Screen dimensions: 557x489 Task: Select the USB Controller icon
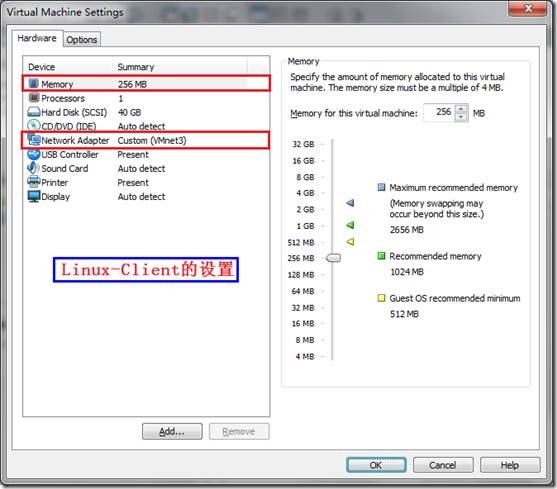(34, 154)
